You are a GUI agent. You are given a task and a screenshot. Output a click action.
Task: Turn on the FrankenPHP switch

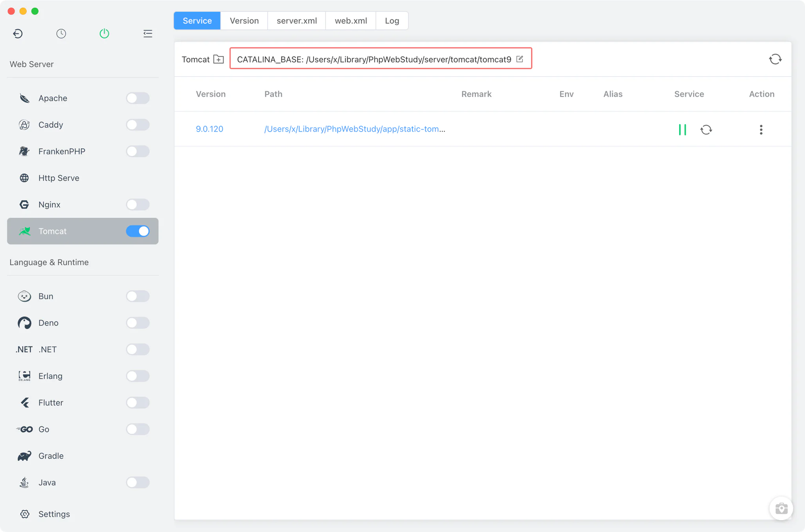tap(138, 151)
